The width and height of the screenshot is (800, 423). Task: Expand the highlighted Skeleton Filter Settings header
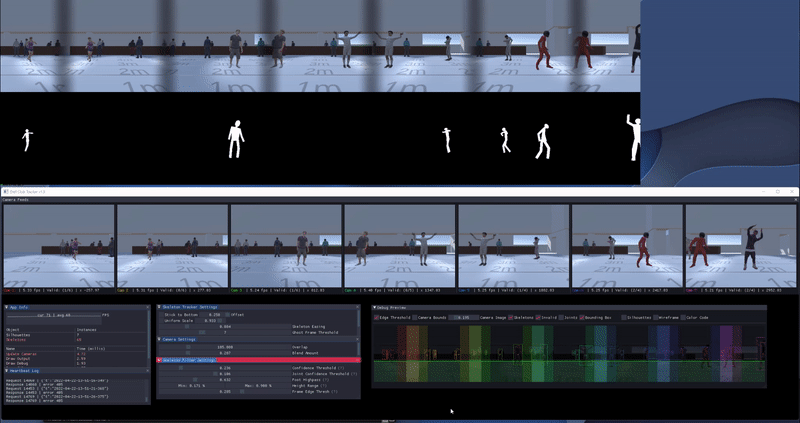pos(160,359)
